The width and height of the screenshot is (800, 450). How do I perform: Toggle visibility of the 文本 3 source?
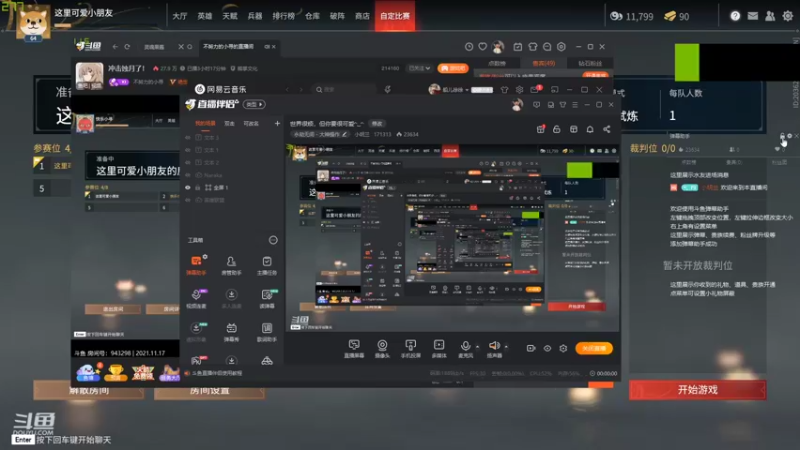[x=188, y=138]
